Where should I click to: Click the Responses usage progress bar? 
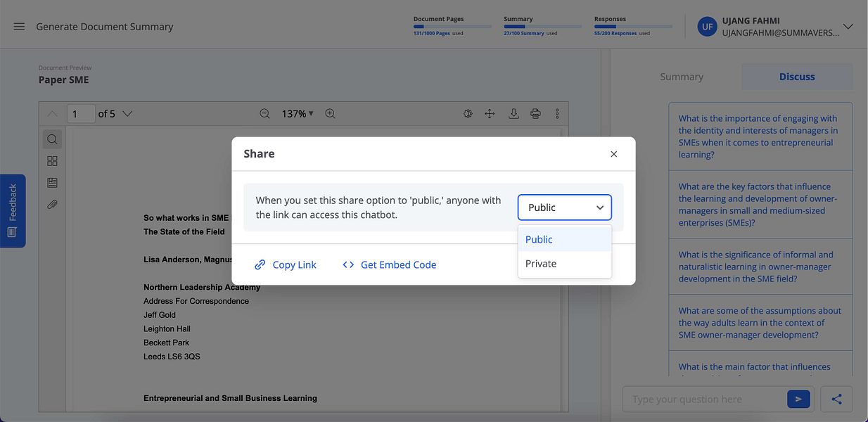click(x=633, y=27)
